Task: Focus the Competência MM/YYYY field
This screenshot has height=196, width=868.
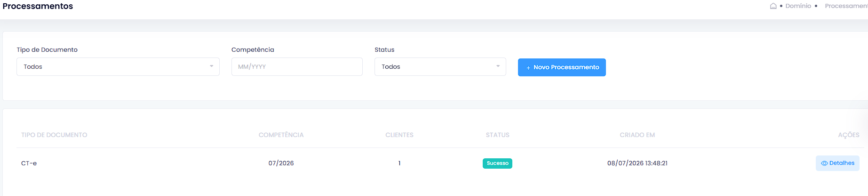Action: 297,67
